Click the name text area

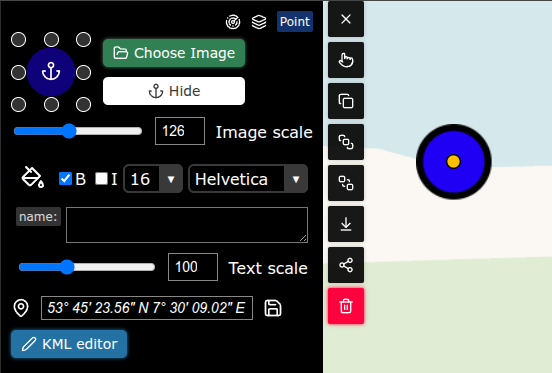(x=187, y=225)
